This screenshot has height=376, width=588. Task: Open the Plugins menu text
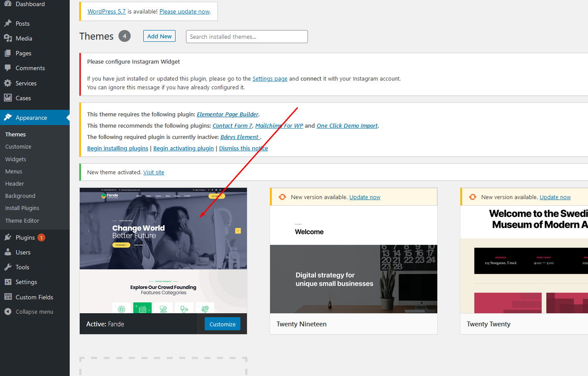tap(25, 237)
